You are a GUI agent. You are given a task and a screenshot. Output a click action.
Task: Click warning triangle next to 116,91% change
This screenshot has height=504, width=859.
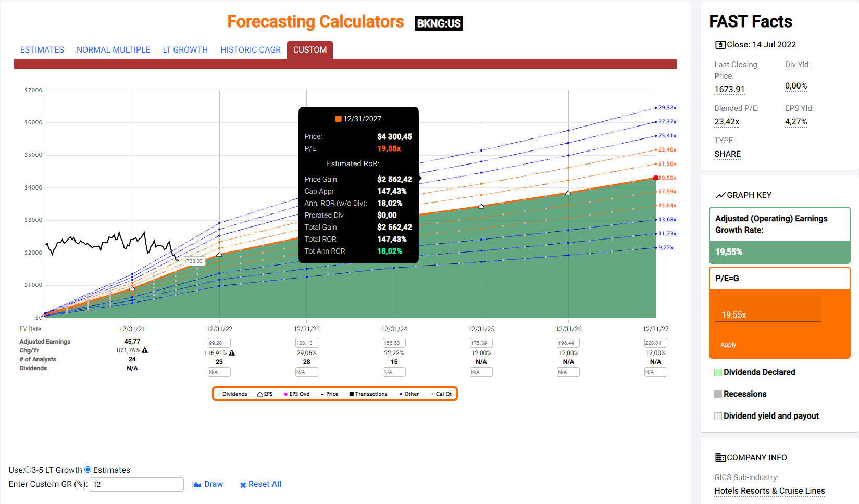232,353
